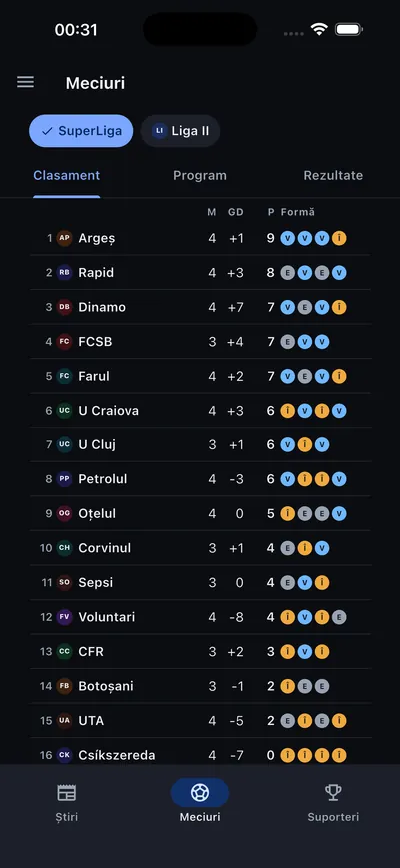Open the FCSB team row
The width and height of the screenshot is (400, 868).
200,342
